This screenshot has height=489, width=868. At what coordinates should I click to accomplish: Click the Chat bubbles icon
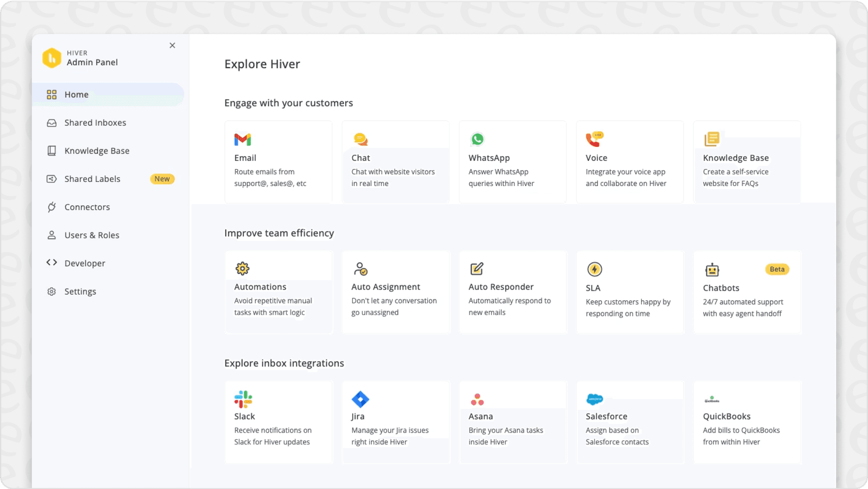pos(361,140)
